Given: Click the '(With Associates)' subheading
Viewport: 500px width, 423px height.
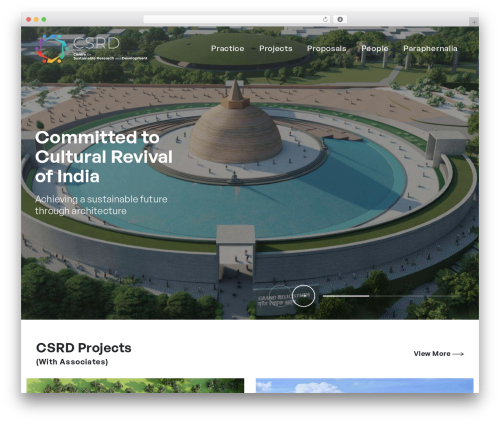Looking at the screenshot, I should coord(72,362).
